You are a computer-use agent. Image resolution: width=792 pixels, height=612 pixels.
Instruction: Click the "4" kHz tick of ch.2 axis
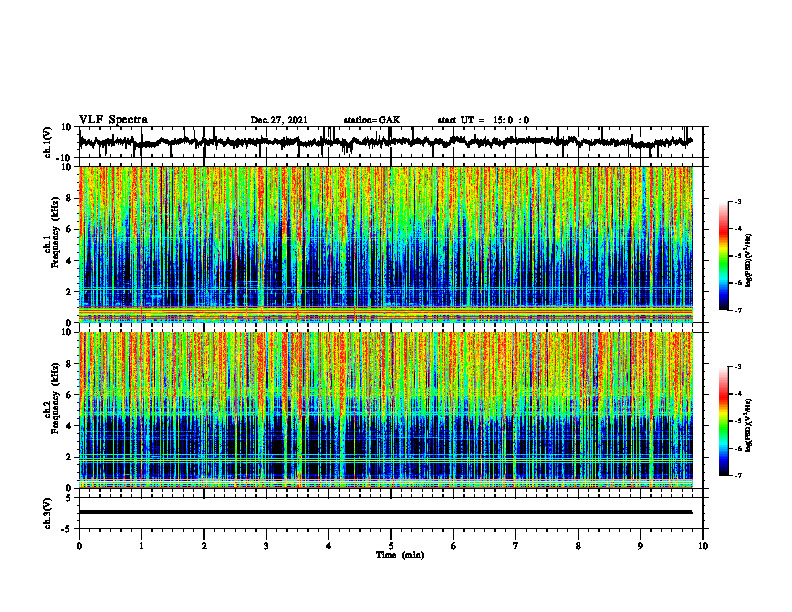click(70, 426)
